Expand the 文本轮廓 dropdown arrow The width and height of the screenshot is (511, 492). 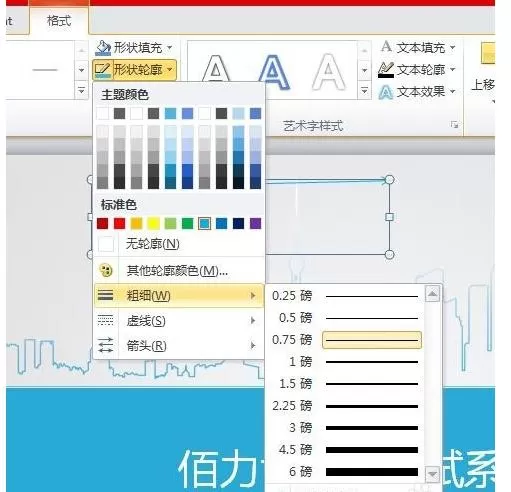coord(453,69)
